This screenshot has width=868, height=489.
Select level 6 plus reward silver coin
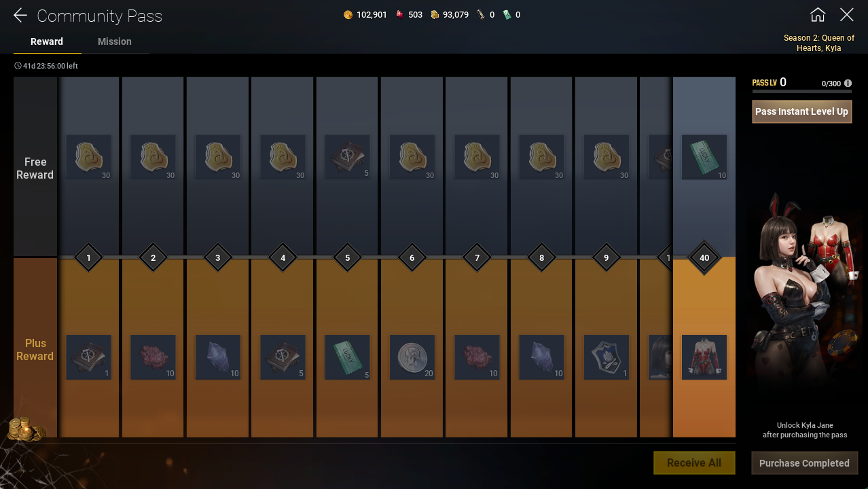(412, 357)
